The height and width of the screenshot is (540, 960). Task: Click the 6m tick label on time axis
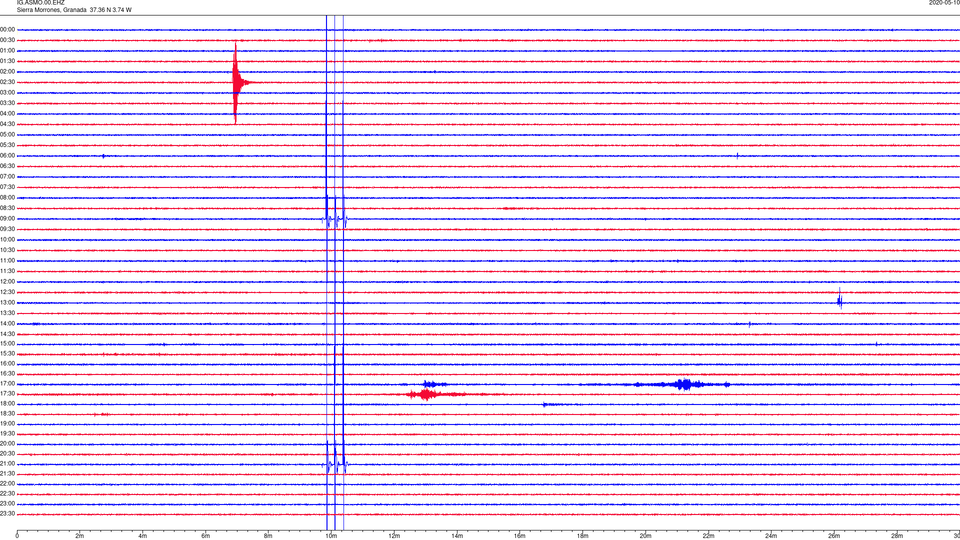(205, 536)
